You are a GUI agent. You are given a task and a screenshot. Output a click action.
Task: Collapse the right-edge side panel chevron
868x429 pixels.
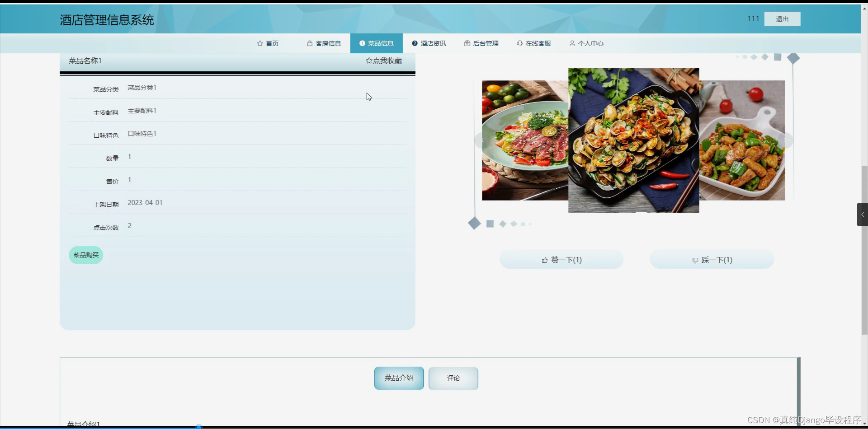[863, 214]
